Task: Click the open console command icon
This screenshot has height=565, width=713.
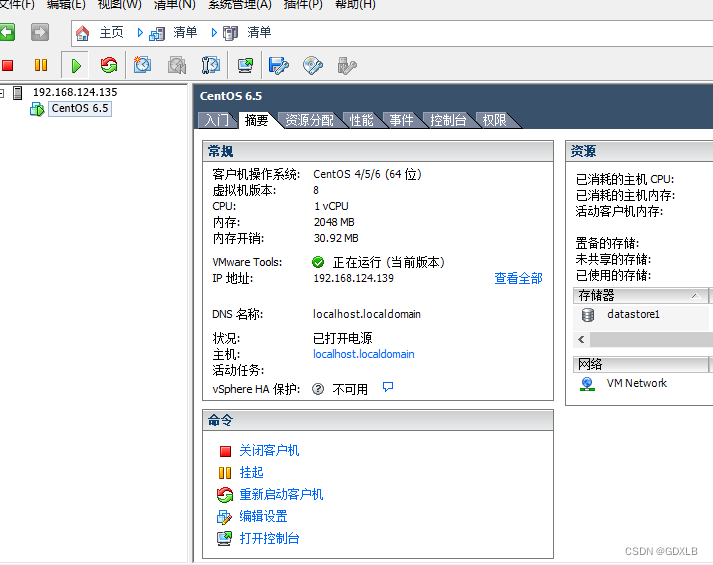Action: (224, 539)
